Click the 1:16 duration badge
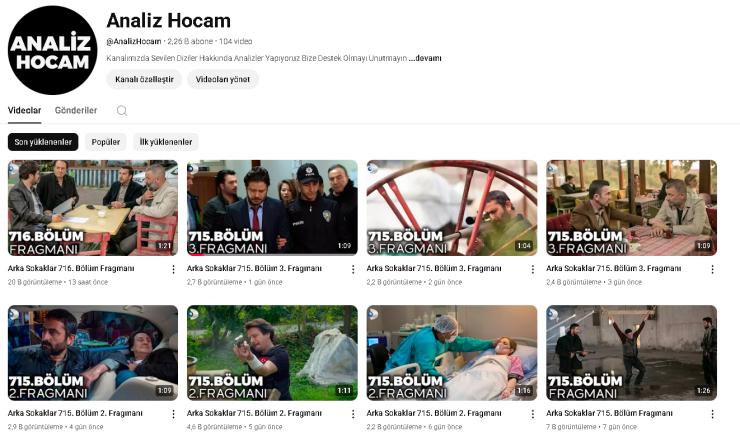This screenshot has width=740, height=446. click(524, 391)
